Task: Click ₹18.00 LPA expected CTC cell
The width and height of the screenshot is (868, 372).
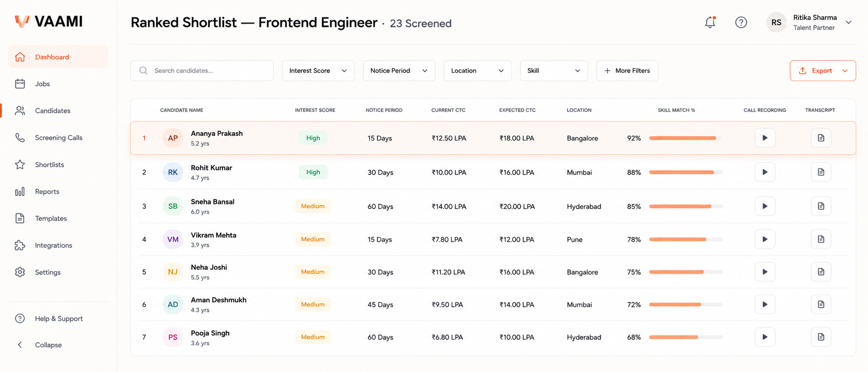Action: coord(517,138)
